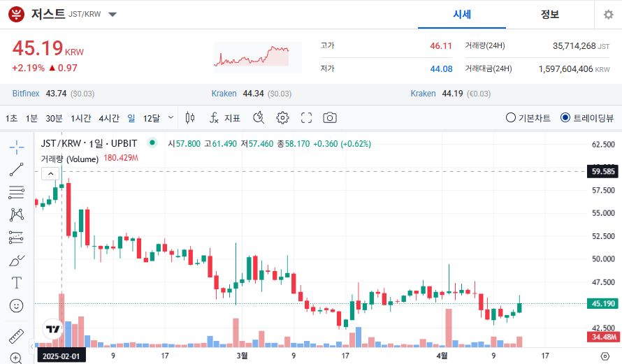Image resolution: width=622 pixels, height=364 pixels.
Task: Click the 2025-02-01 date marker
Action: (61, 356)
